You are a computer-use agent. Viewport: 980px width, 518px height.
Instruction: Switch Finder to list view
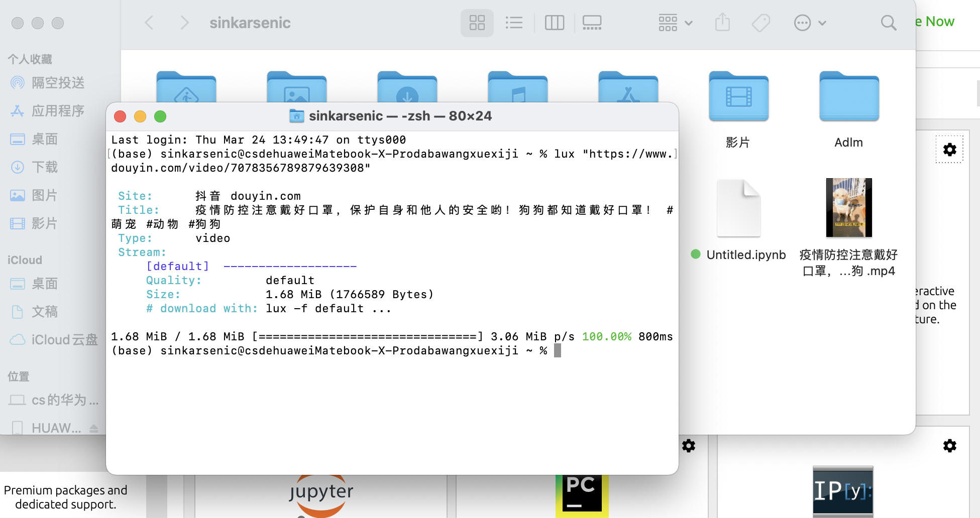(x=514, y=23)
